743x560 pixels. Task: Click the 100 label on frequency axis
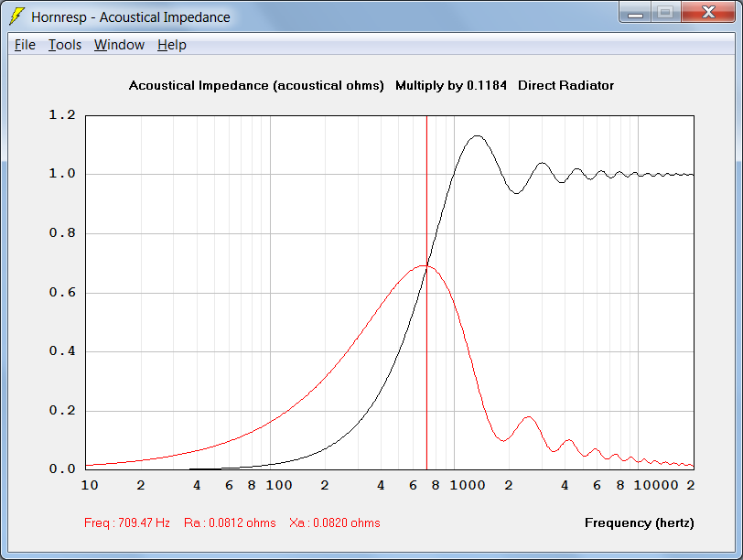(278, 485)
